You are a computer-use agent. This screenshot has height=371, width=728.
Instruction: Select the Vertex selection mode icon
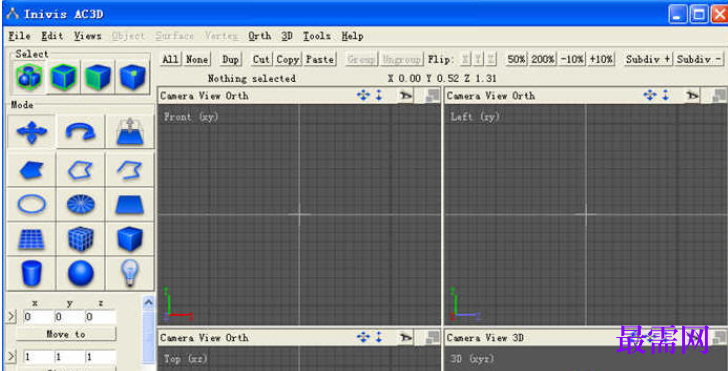[x=132, y=77]
